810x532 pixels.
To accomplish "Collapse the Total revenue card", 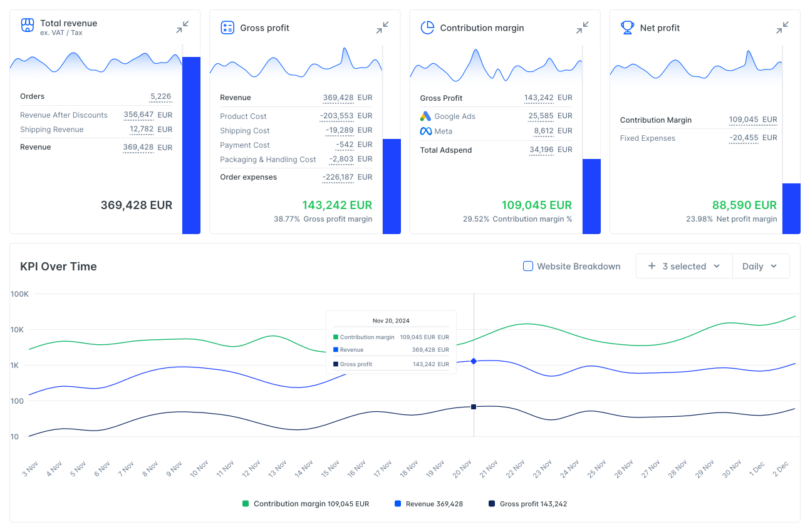I will coord(182,28).
